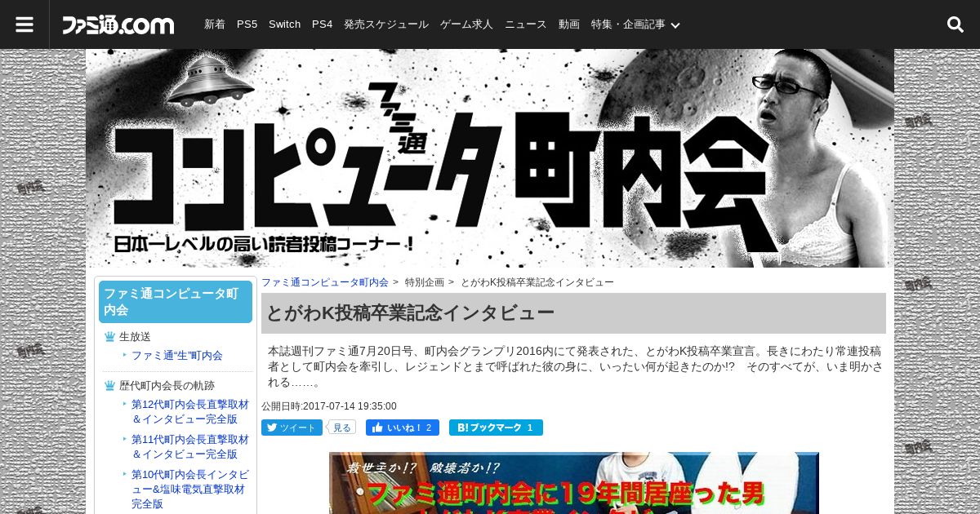Click the ファミ通.com logo
The height and width of the screenshot is (514, 980).
click(118, 25)
